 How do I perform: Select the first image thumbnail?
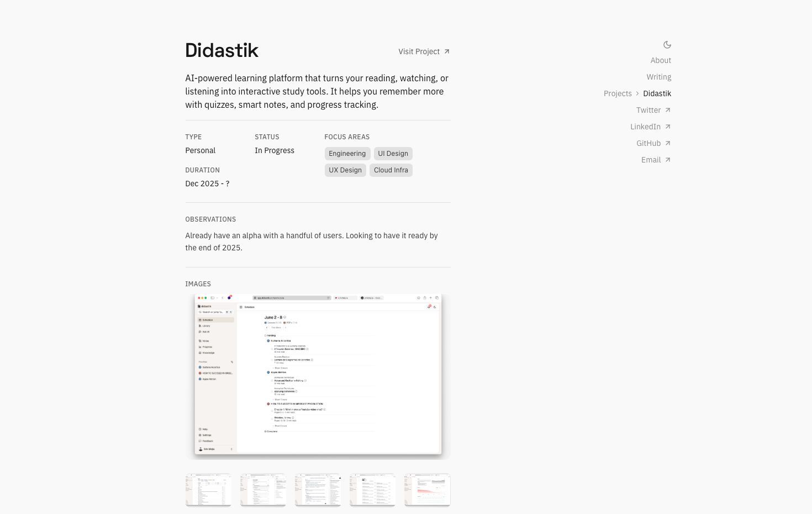click(x=208, y=490)
